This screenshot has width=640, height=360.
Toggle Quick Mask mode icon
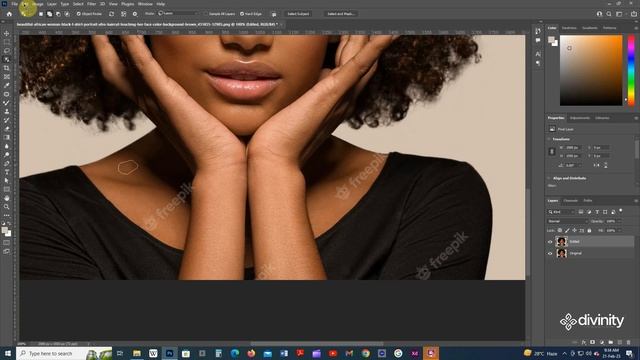point(7,243)
